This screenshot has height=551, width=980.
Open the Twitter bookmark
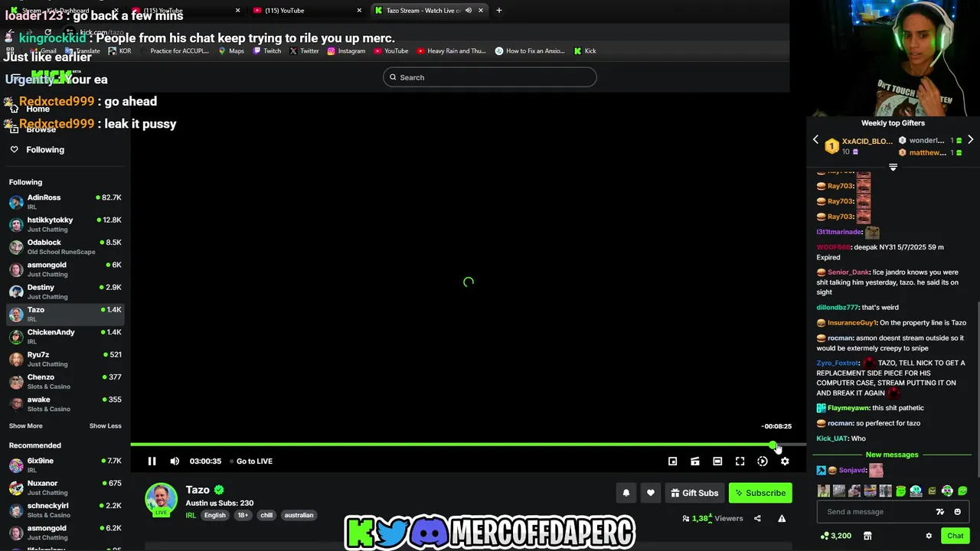[x=304, y=51]
